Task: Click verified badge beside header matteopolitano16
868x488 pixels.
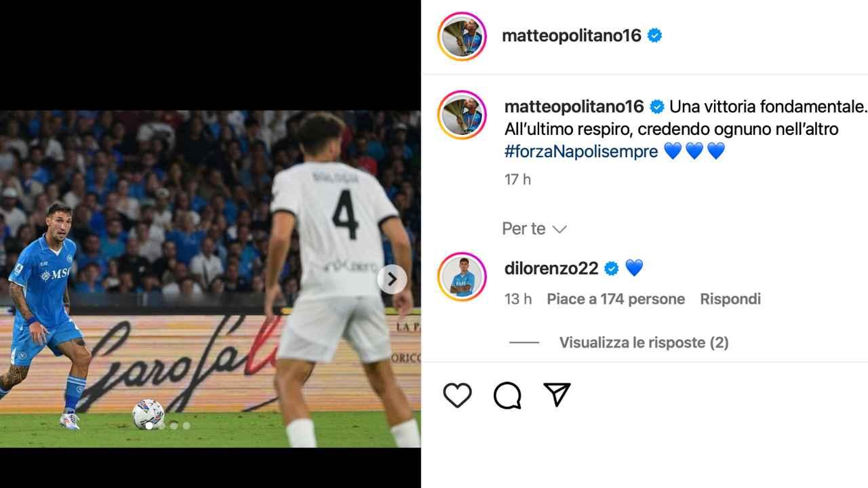Action: pos(654,36)
